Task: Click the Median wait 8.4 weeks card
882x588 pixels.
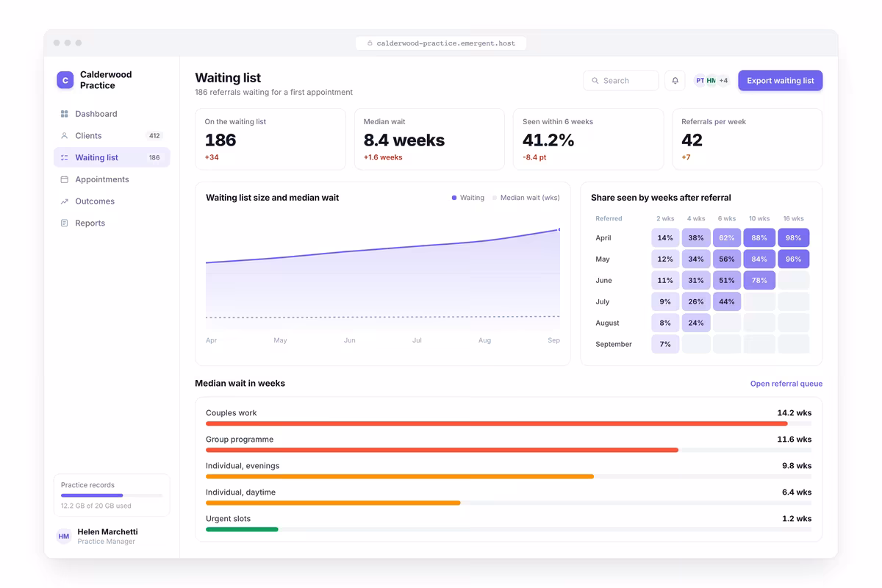Action: 429,139
